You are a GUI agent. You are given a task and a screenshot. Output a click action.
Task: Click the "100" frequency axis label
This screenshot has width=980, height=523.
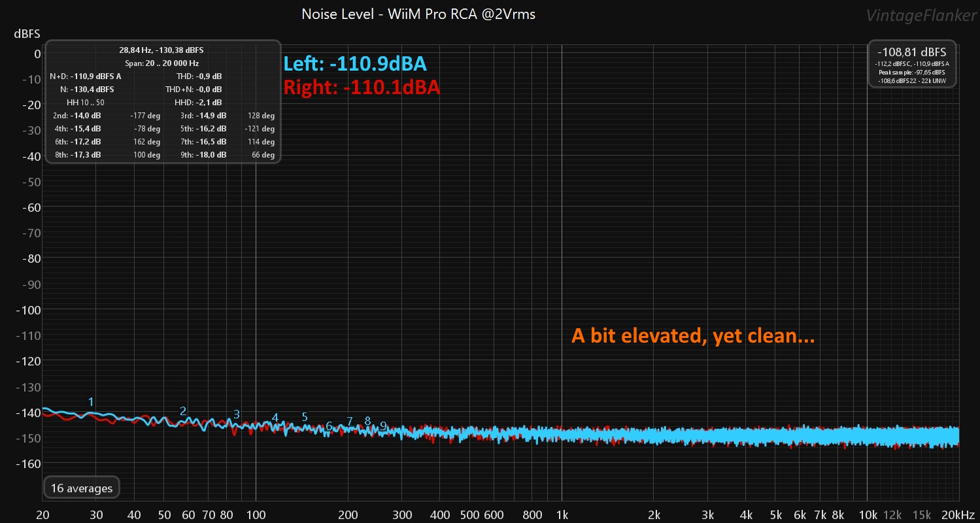pyautogui.click(x=256, y=514)
